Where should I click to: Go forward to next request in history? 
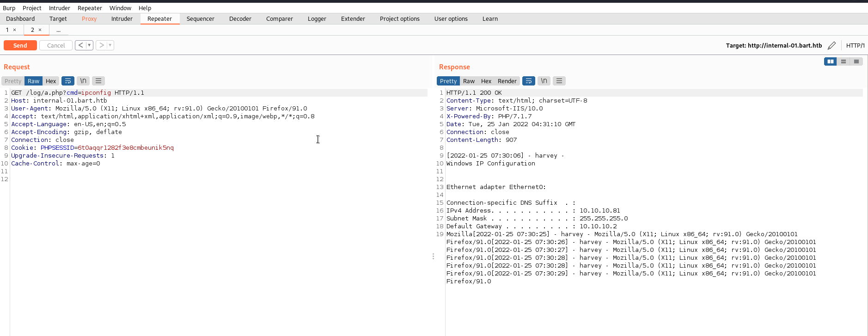101,45
